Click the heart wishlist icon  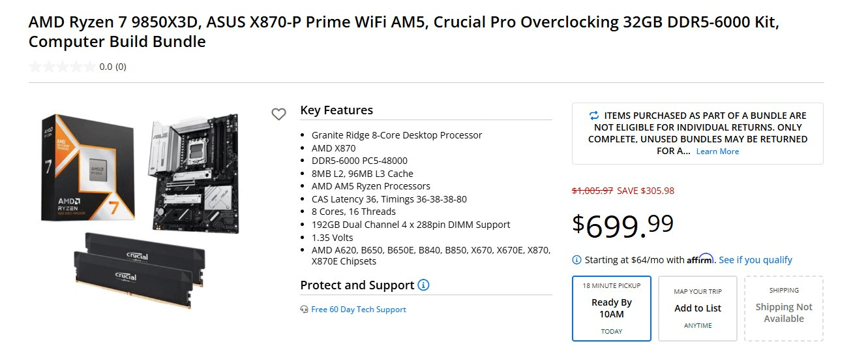[278, 114]
